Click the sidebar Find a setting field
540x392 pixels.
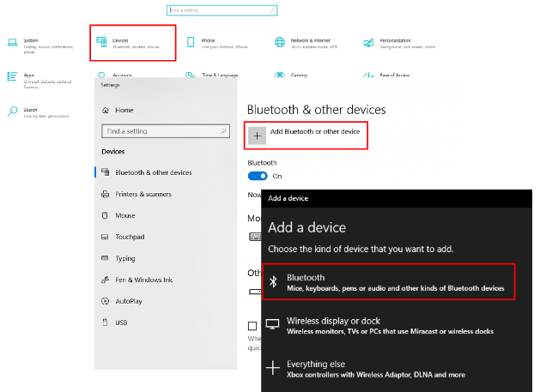coord(166,131)
